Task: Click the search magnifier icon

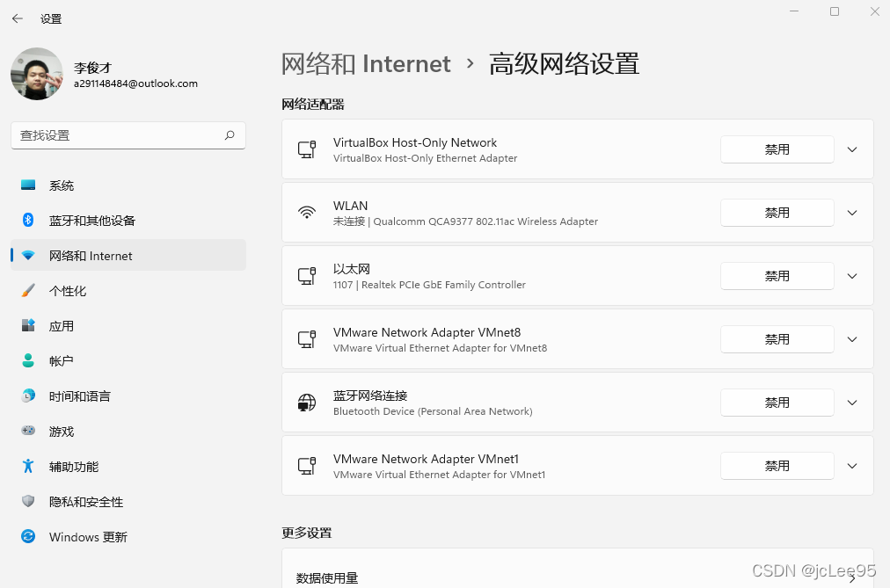Action: point(230,135)
